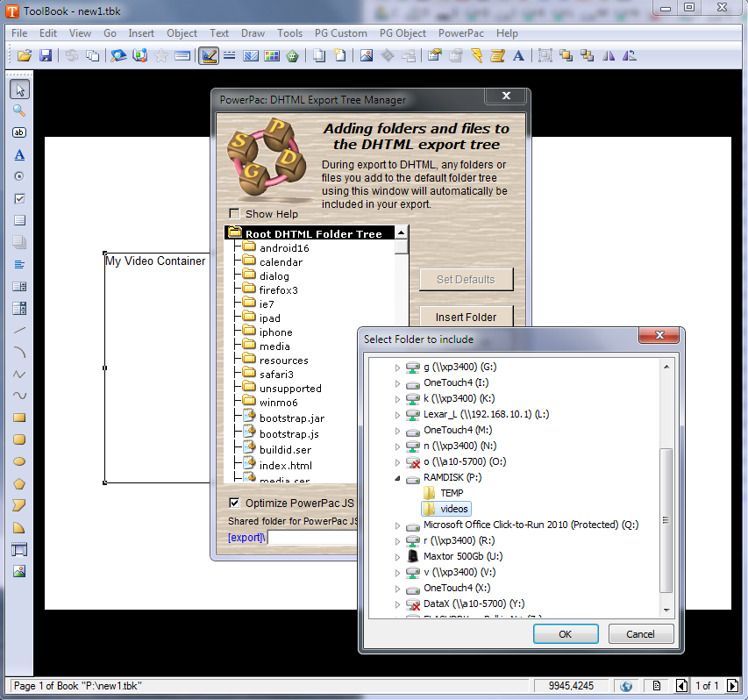This screenshot has height=700, width=748.
Task: Click the Set Defaults button
Action: (x=466, y=279)
